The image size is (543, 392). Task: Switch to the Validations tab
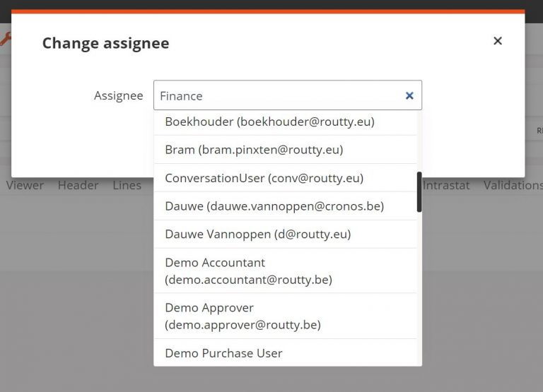[x=513, y=185]
